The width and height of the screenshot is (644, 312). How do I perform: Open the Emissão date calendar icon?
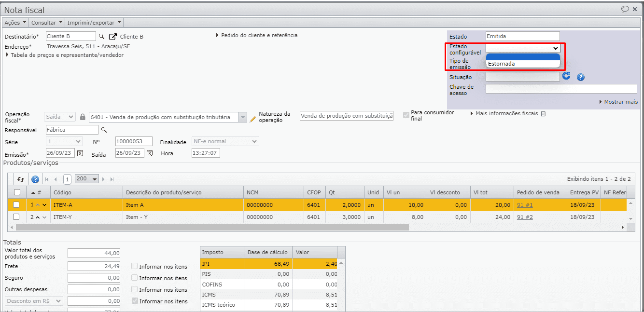81,153
